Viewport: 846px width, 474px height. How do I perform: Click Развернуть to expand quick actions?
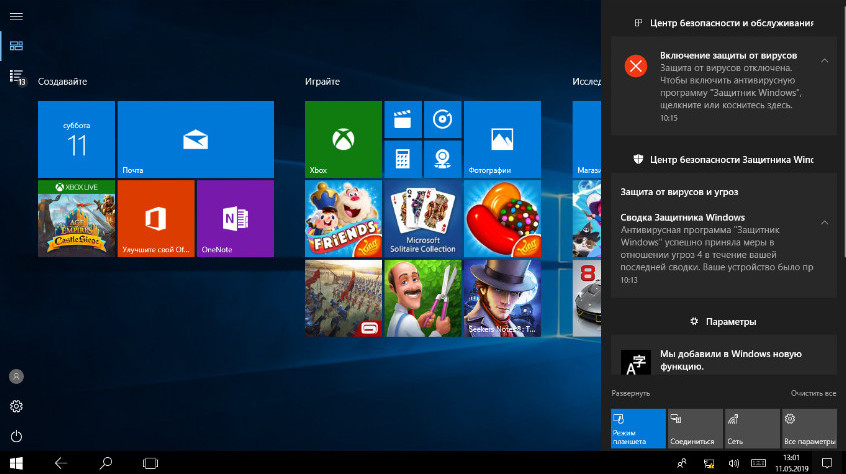(x=630, y=393)
